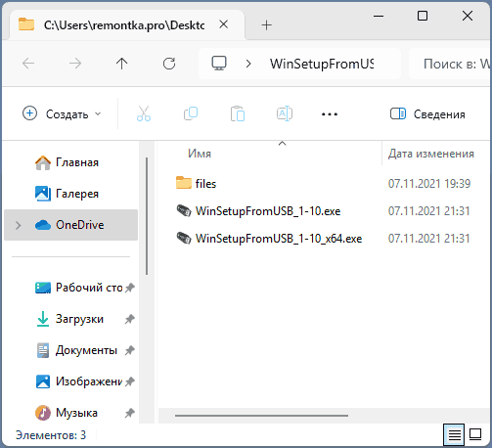
Task: Click the navigation pane vertical scrollbar
Action: [x=147, y=216]
